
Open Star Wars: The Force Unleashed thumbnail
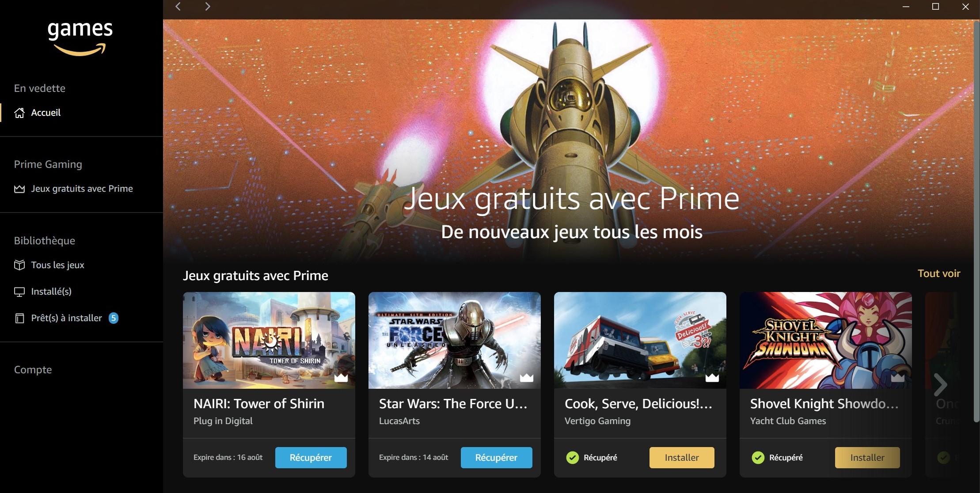tap(455, 340)
